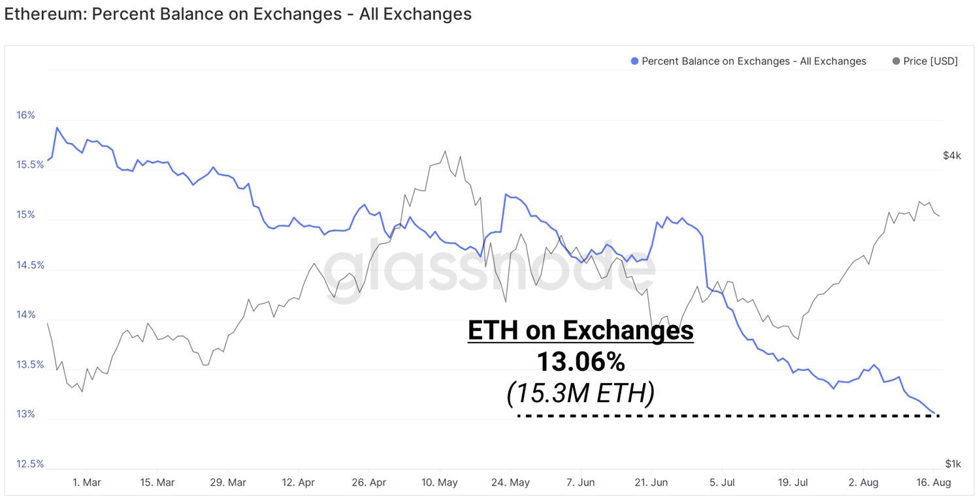The image size is (980, 500).
Task: Click the 1. Mar date marker
Action: 86,483
